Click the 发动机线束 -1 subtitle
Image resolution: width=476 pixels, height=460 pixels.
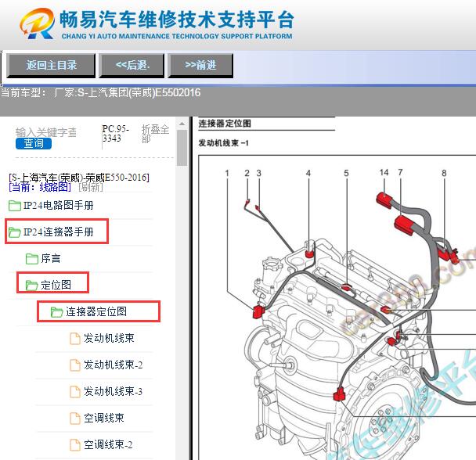pyautogui.click(x=224, y=143)
